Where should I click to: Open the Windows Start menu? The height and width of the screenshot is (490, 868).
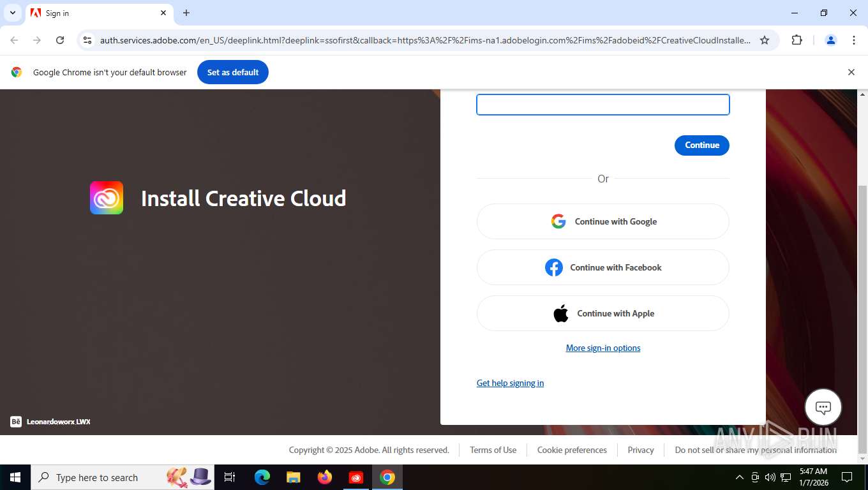(15, 477)
